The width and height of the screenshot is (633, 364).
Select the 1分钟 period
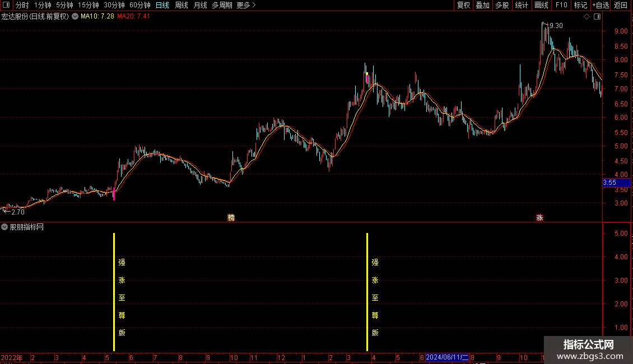[43, 5]
